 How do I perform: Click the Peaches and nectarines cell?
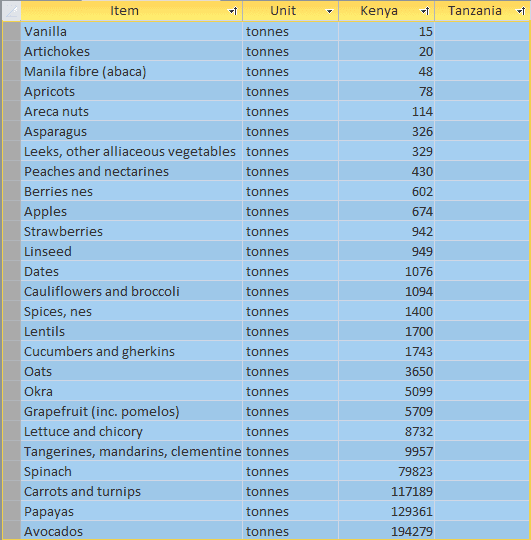(132, 171)
